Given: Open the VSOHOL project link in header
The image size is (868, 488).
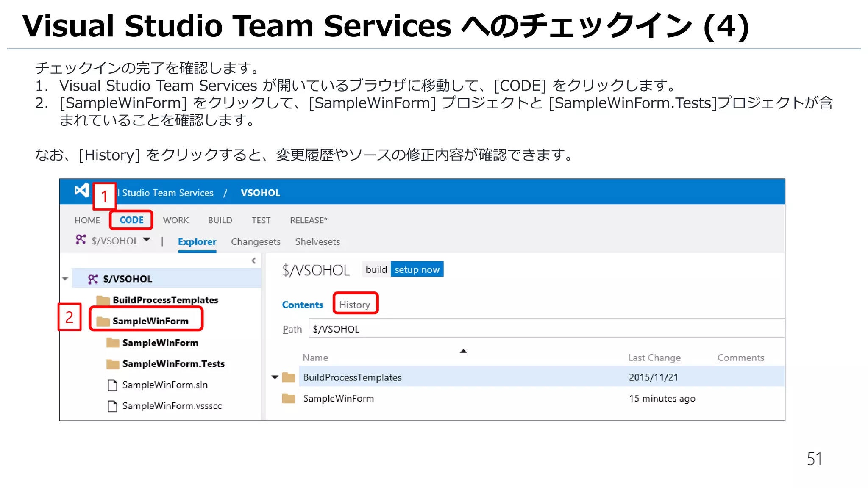Looking at the screenshot, I should tap(260, 193).
